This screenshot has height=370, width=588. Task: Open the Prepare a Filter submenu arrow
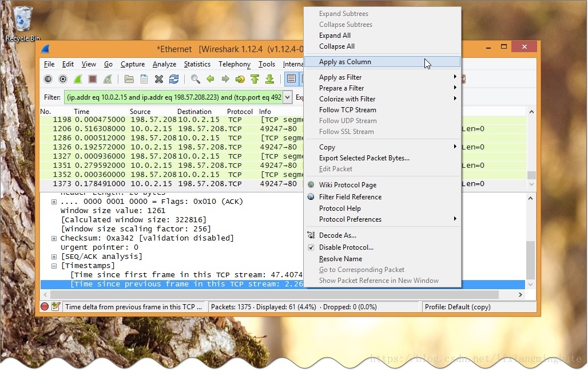coord(455,88)
